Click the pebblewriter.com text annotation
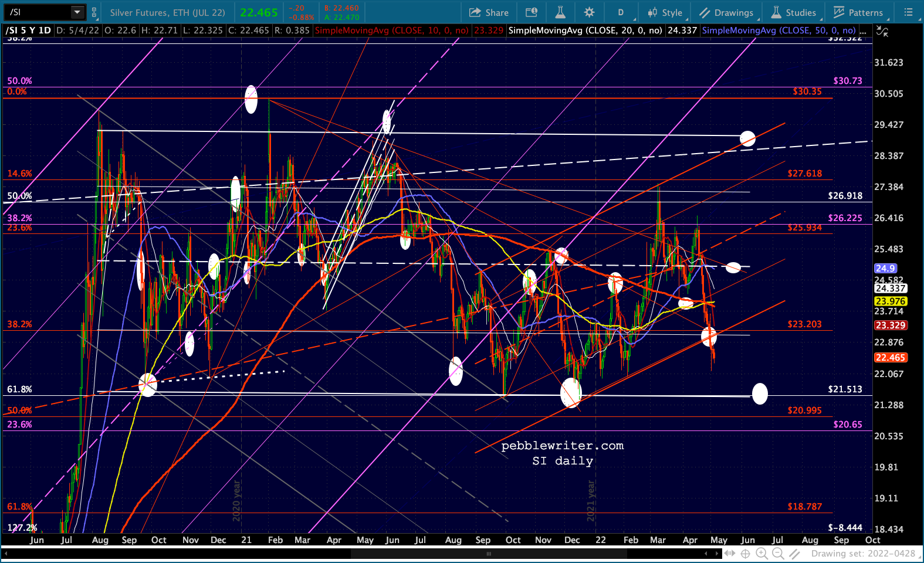Screen dimensions: 924x563 pos(563,446)
